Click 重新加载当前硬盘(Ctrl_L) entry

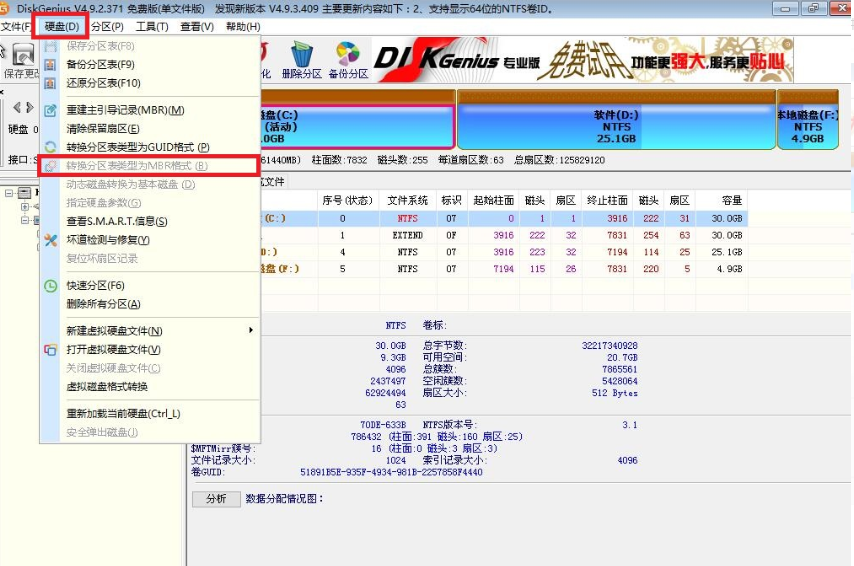pyautogui.click(x=123, y=414)
